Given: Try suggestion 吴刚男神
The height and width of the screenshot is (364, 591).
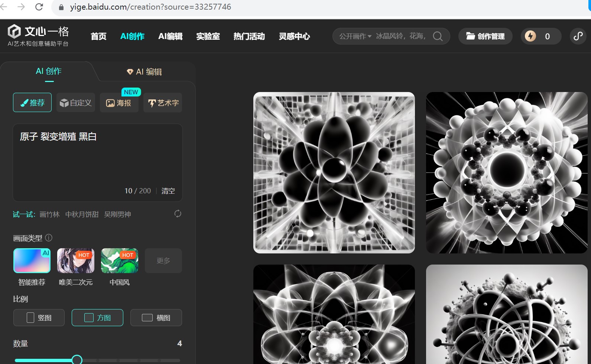Looking at the screenshot, I should [117, 214].
